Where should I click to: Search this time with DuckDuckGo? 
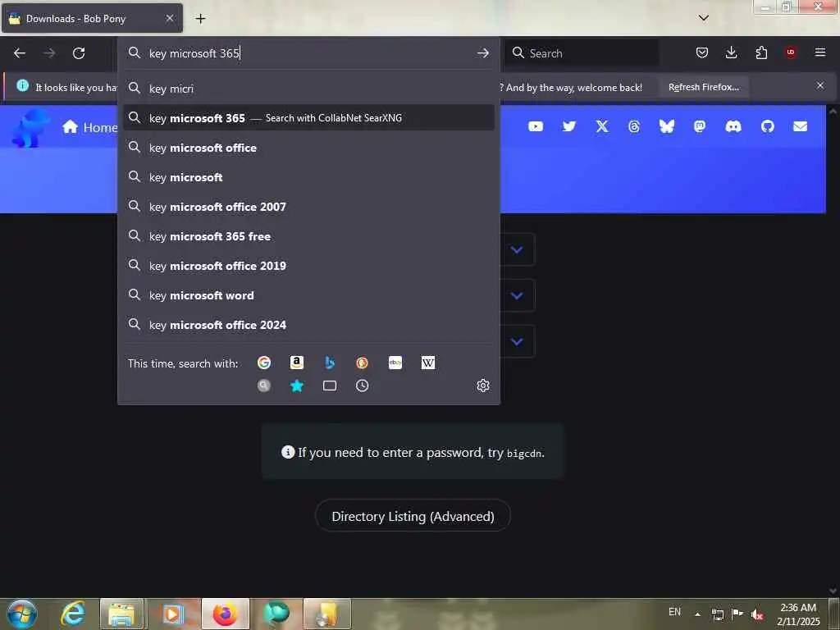(362, 363)
